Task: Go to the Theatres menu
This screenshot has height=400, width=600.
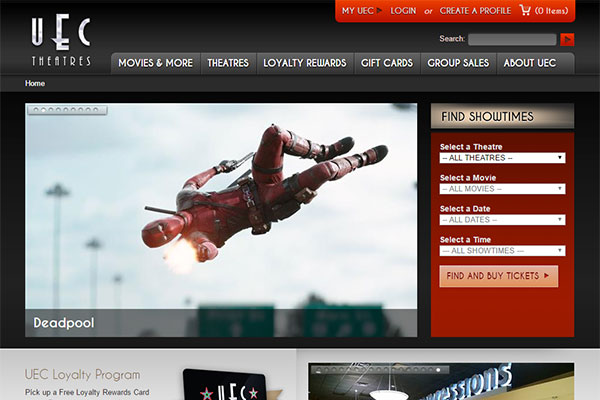Action: (x=228, y=63)
